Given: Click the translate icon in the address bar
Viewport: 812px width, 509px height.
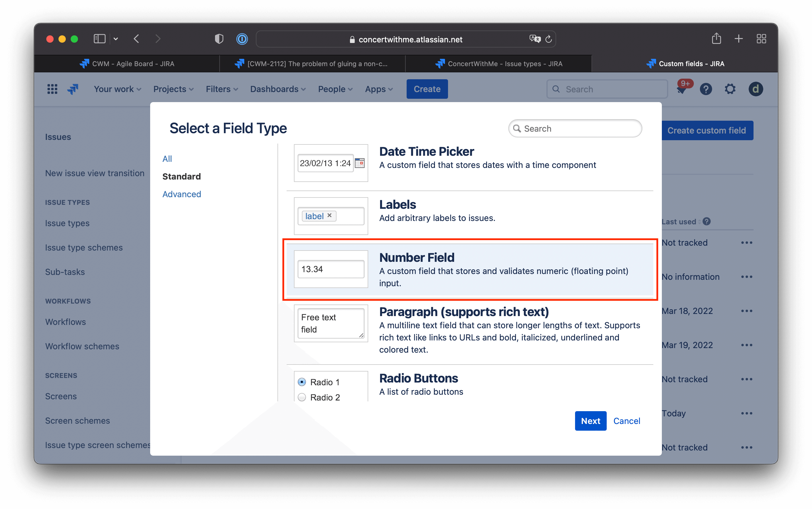Looking at the screenshot, I should coord(535,39).
